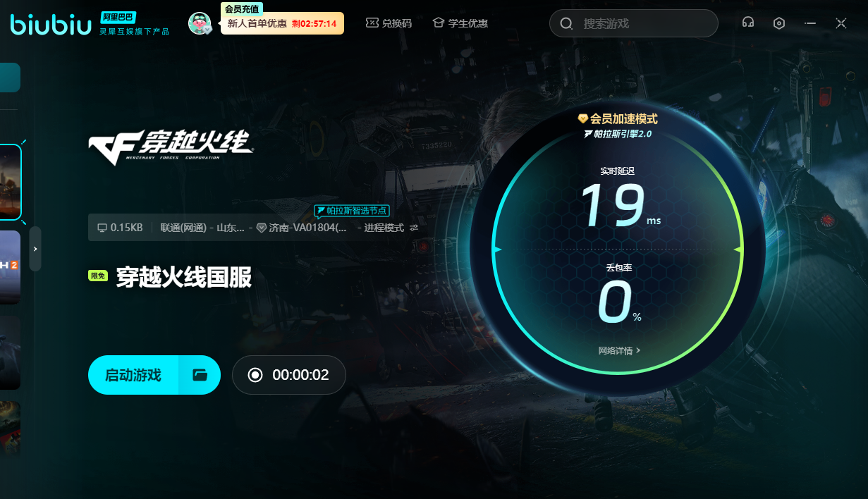The image size is (868, 499).
Task: Select the second sidebar game thumbnail
Action: [x=10, y=267]
